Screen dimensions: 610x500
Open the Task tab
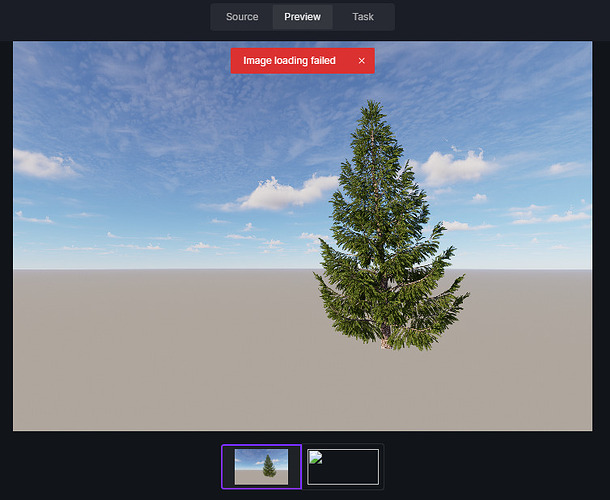(x=362, y=17)
